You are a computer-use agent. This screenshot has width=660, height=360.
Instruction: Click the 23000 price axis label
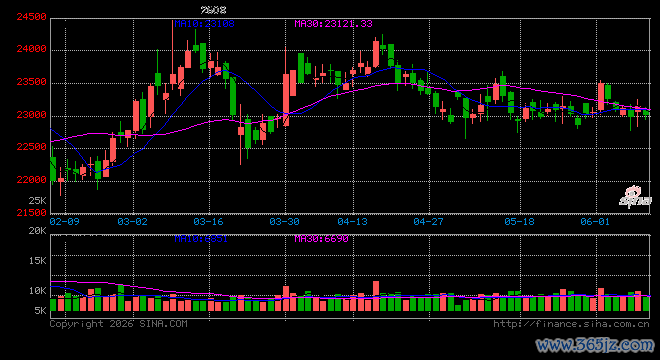coord(32,115)
